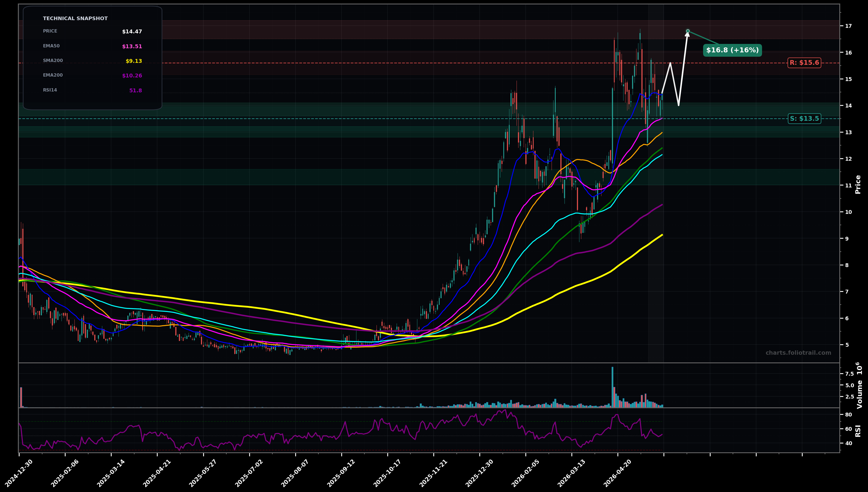
Task: Click the SMA200 value $9.13
Action: click(134, 61)
